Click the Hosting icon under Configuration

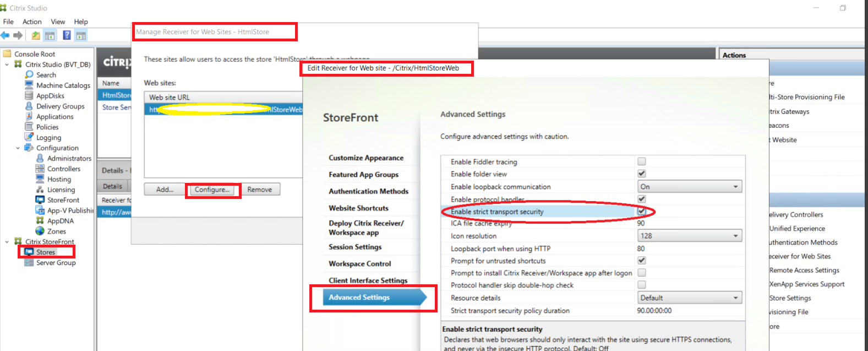tap(40, 179)
